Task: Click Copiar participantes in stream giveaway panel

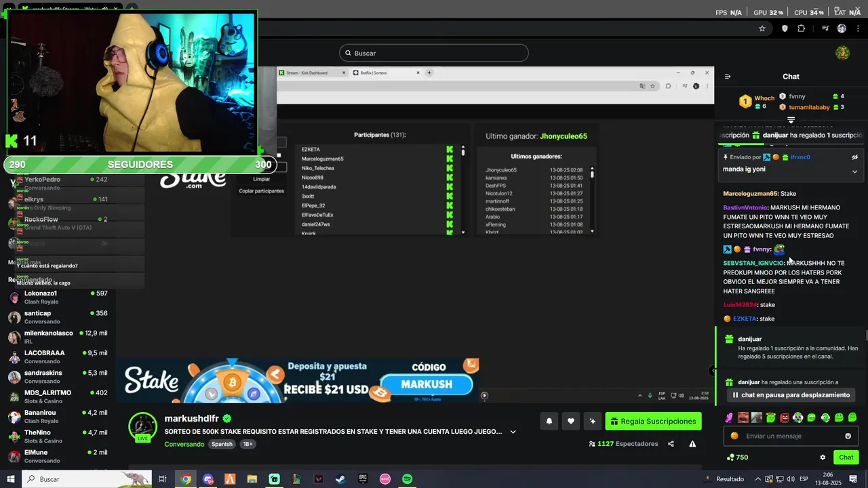Action: coord(261,191)
